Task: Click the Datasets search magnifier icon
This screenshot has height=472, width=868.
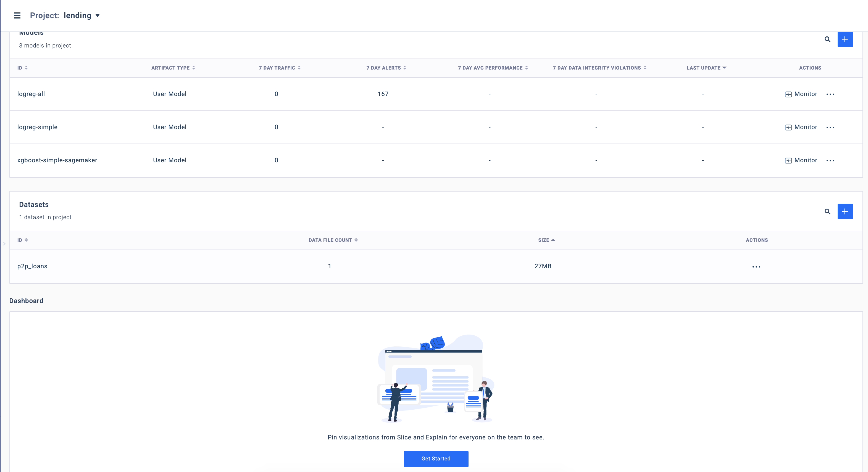Action: tap(827, 211)
